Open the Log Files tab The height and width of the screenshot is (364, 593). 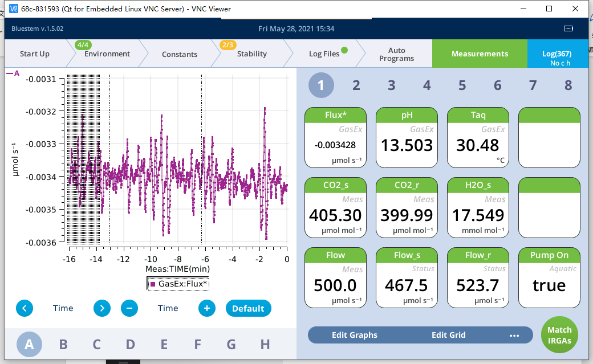[324, 54]
